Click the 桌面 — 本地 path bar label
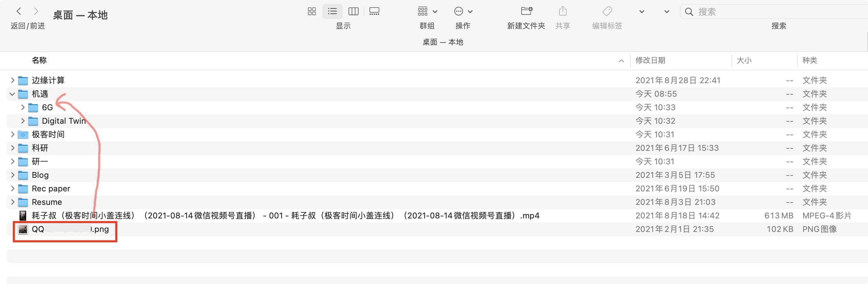This screenshot has height=284, width=868. 443,42
